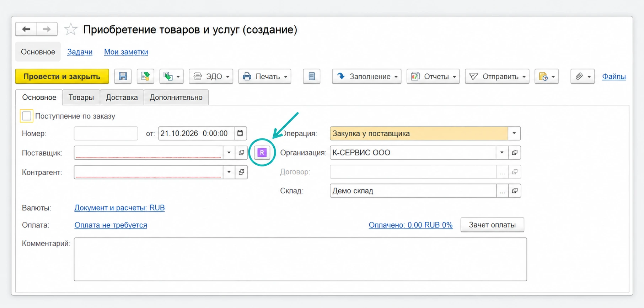The image size is (644, 308).
Task: Click the Провести и закрыть button
Action: [x=62, y=76]
